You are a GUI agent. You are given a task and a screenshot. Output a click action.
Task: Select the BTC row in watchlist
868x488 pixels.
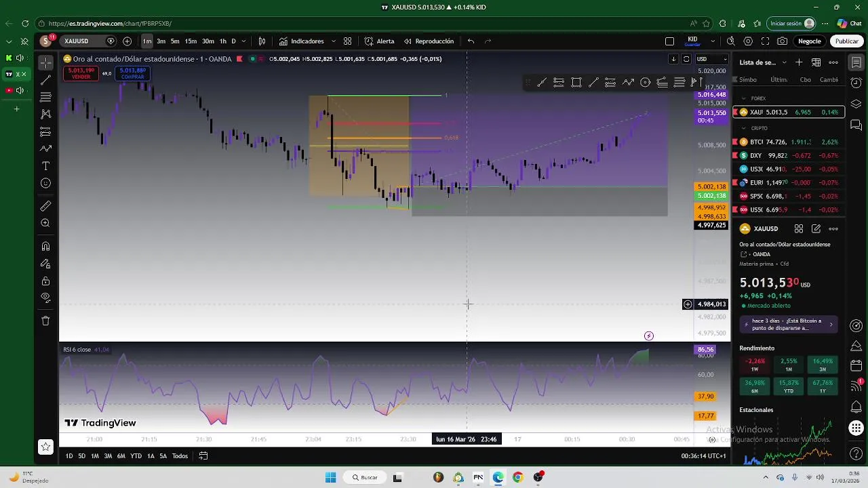(789, 142)
